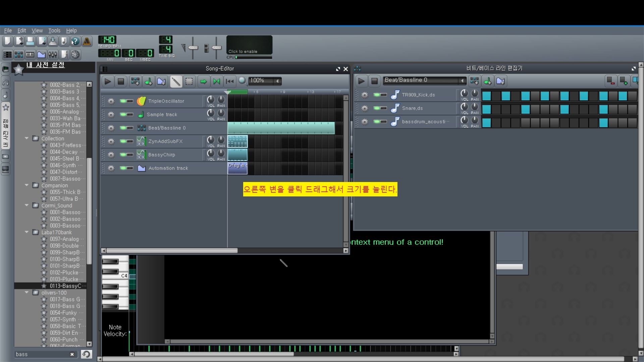Open project notes icon
This screenshot has height=362, width=644.
(x=64, y=54)
